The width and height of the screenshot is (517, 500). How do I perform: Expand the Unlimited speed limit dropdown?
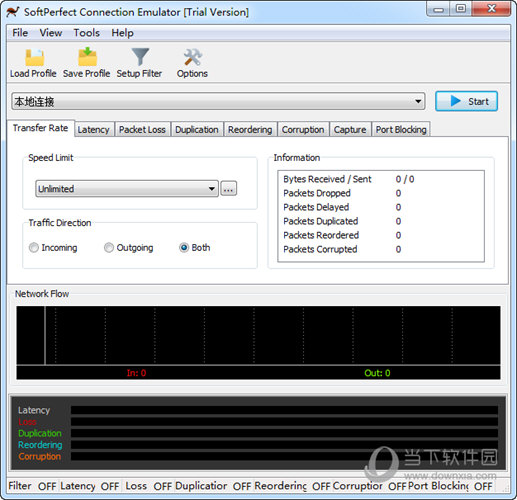point(127,189)
